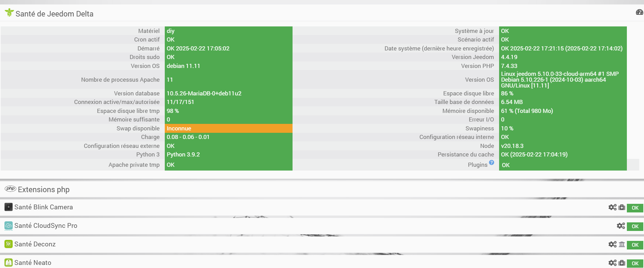Click the Deconz OK status badge
Viewport: 644px width, 268px height.
click(x=635, y=245)
